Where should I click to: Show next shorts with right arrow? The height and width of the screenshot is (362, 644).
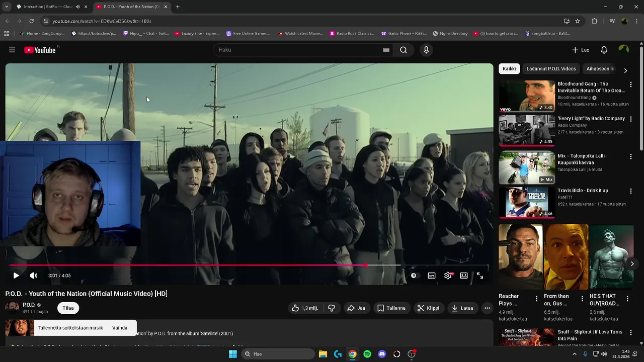632,263
